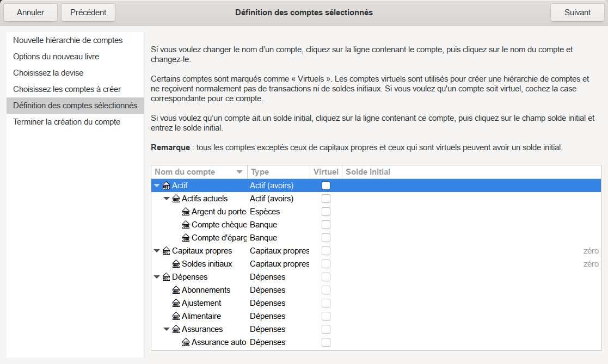
Task: Click the bank icon beside Actif account
Action: tap(166, 186)
